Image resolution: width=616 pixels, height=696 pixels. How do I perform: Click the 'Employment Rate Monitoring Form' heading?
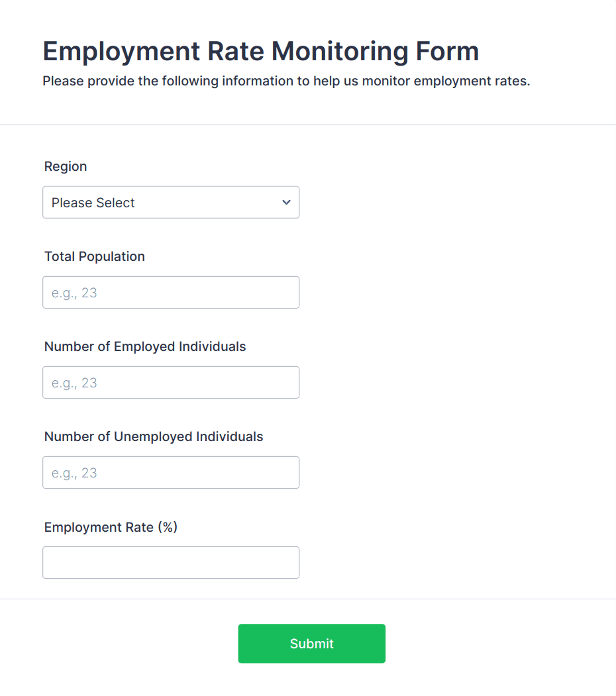tap(260, 51)
